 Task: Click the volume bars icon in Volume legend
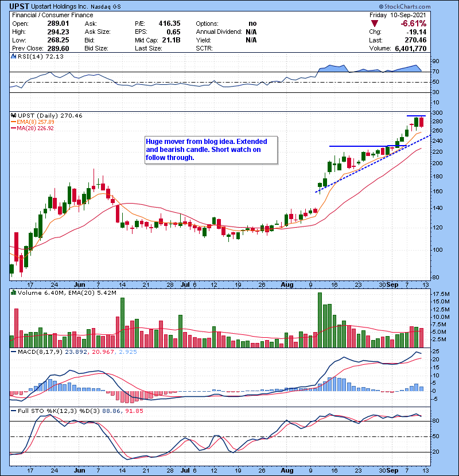(x=13, y=292)
